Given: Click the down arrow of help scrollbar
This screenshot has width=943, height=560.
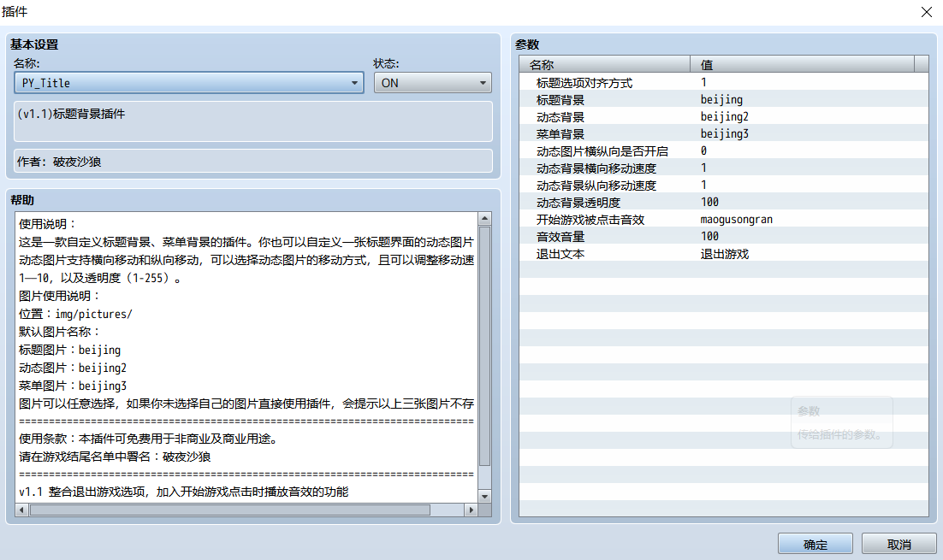Looking at the screenshot, I should (x=484, y=497).
